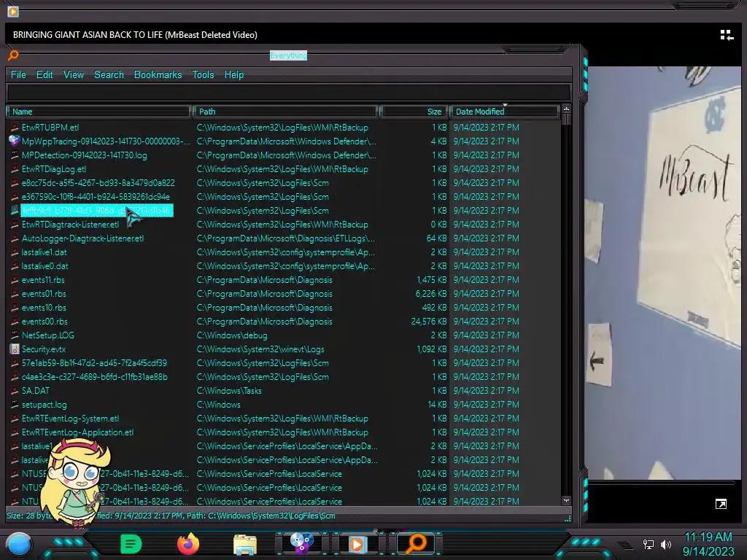Select the EtwRTEventLog-Application.etl file
This screenshot has width=747, height=560.
point(77,432)
